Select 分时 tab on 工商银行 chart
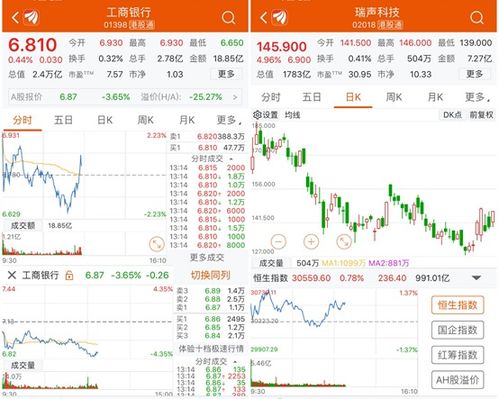Viewport: 499px width, 399px height. tap(22, 120)
